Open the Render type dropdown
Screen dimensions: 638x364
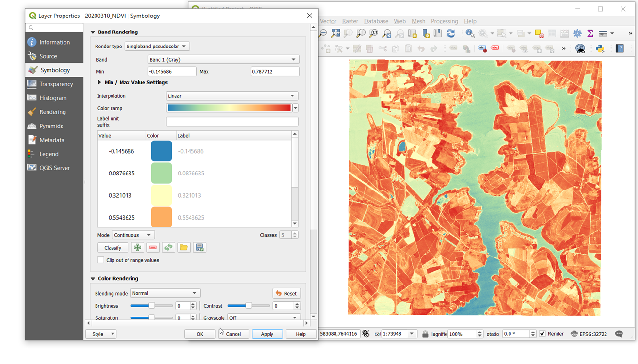pos(157,47)
